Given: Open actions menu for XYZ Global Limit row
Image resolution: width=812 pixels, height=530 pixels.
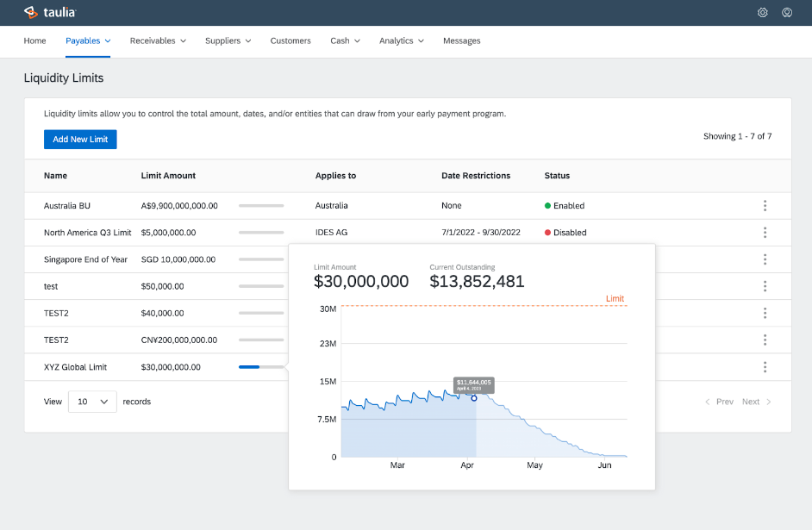Looking at the screenshot, I should (x=765, y=367).
